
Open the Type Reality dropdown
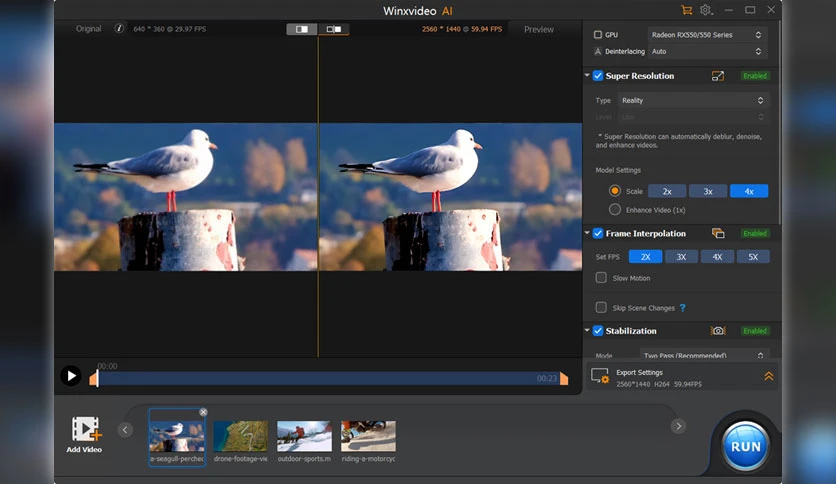pyautogui.click(x=693, y=100)
